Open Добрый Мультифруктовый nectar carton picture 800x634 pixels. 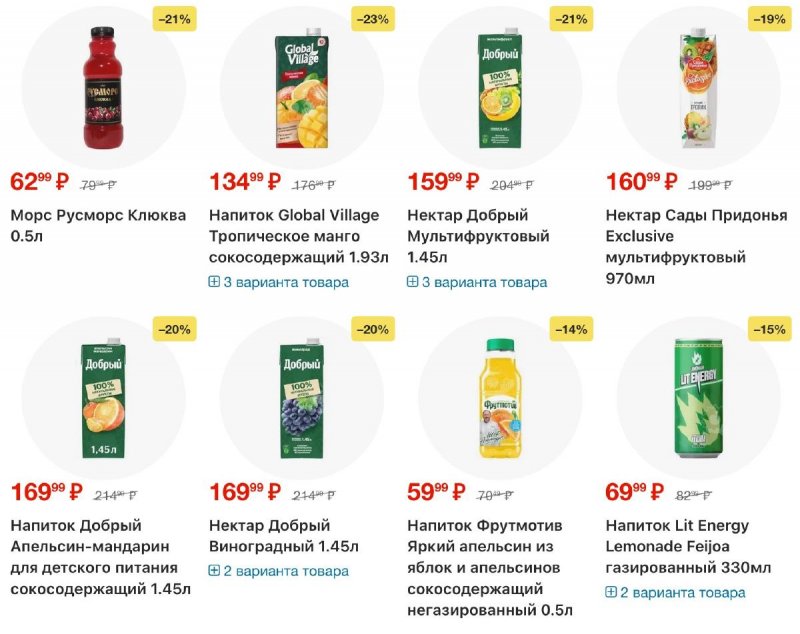coord(500,90)
